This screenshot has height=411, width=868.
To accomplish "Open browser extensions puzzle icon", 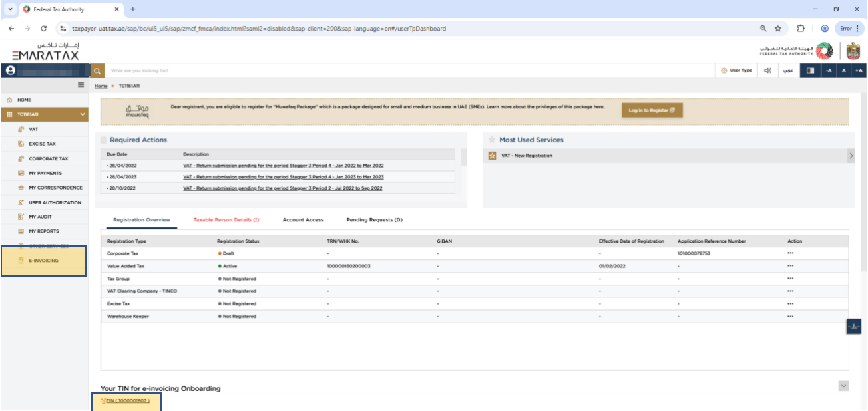I will coord(801,29).
